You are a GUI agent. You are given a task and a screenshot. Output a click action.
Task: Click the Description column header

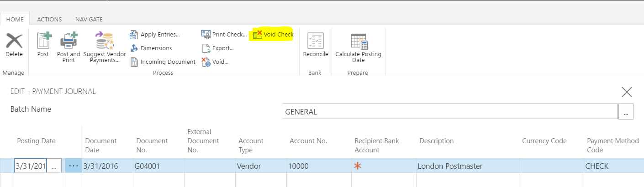coord(437,141)
